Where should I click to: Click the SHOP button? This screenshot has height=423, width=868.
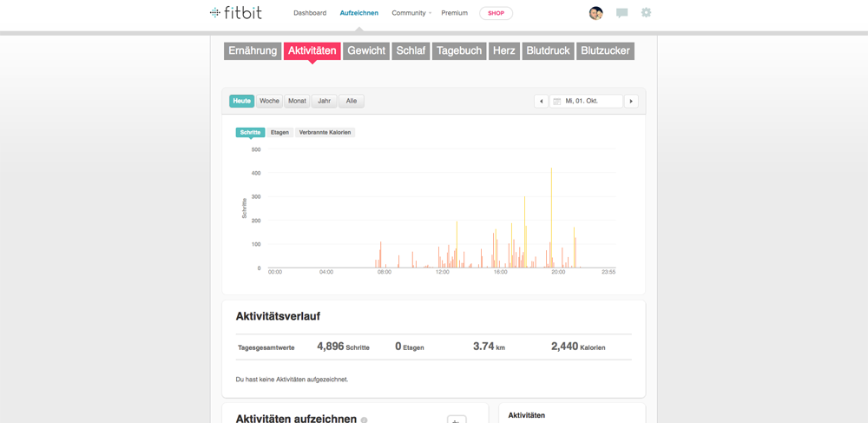496,13
